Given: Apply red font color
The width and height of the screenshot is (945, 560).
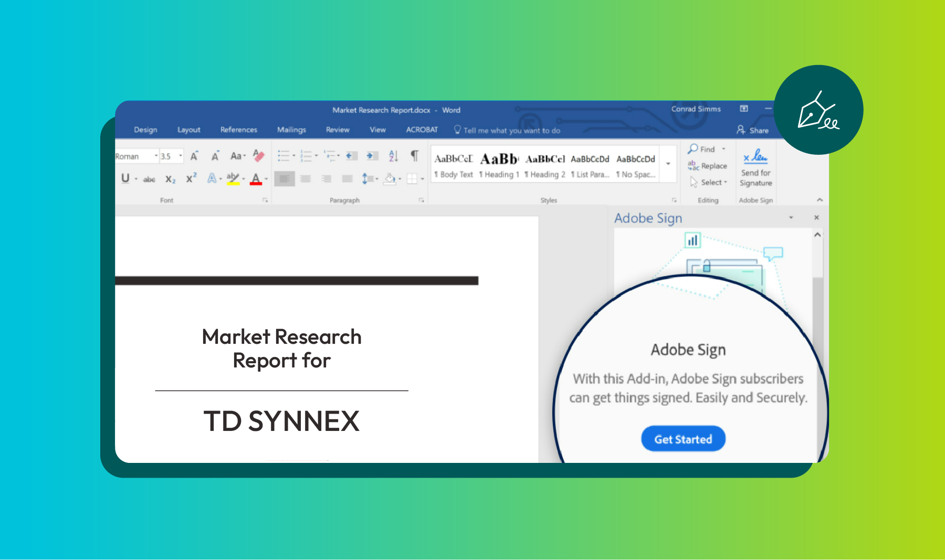Looking at the screenshot, I should (256, 179).
